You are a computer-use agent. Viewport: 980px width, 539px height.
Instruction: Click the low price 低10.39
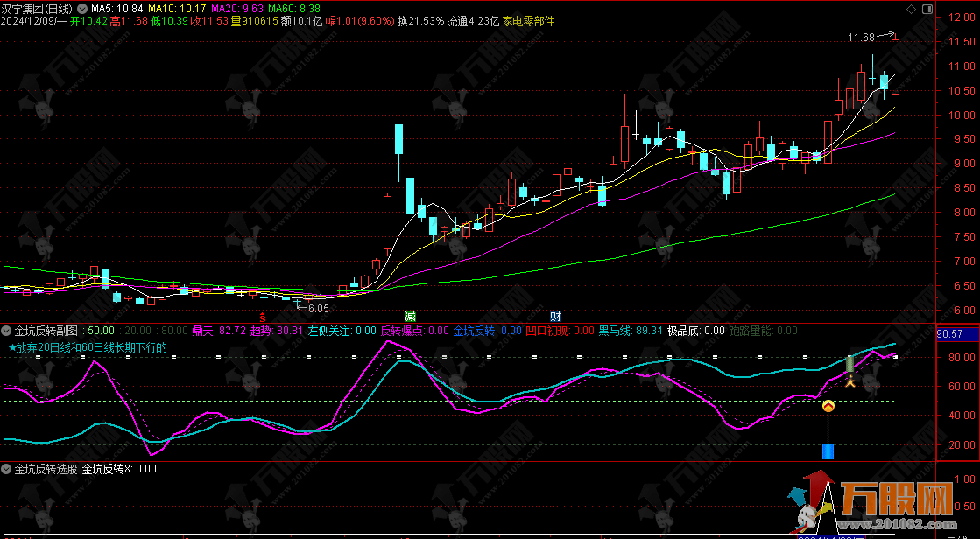[x=169, y=21]
